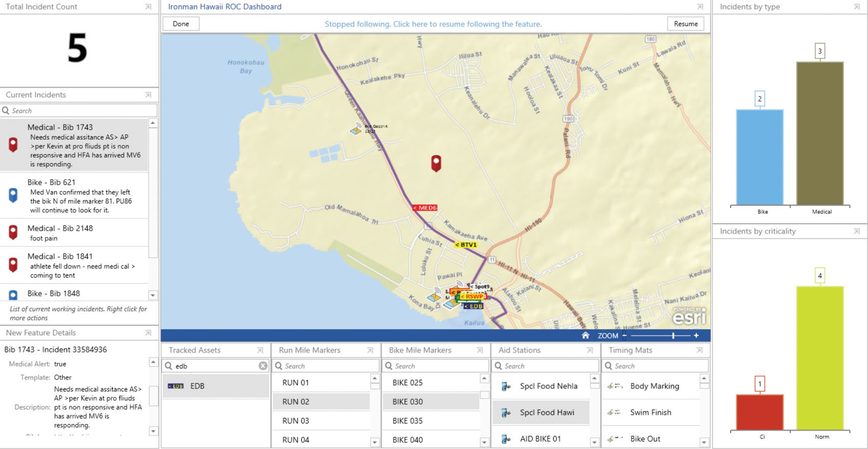The image size is (868, 449).
Task: Click the Bike Mile Markers search field
Action: [x=436, y=366]
